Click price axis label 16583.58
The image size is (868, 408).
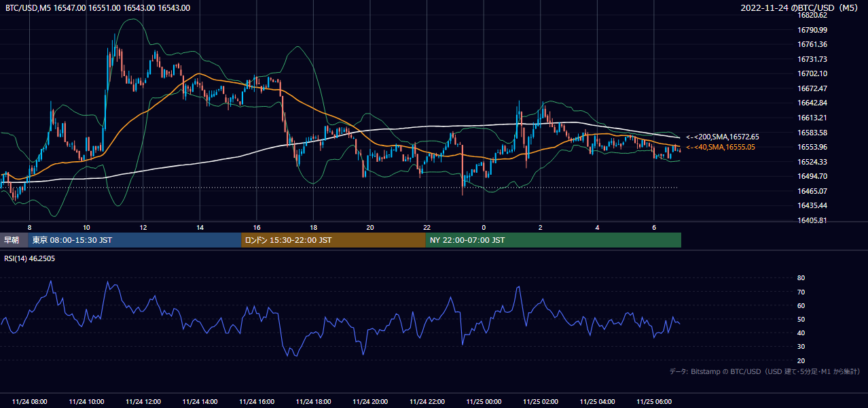tap(812, 133)
